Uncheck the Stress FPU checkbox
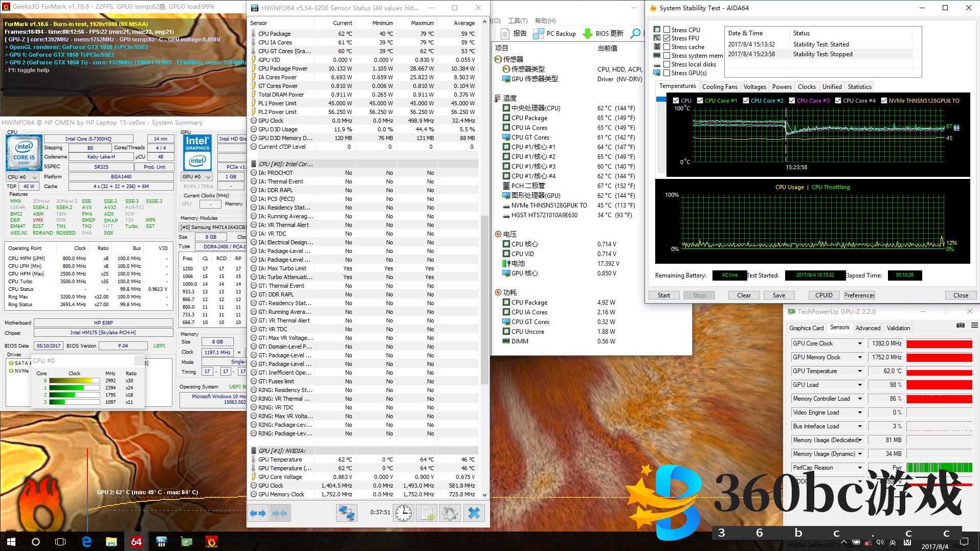980x551 pixels. tap(667, 38)
